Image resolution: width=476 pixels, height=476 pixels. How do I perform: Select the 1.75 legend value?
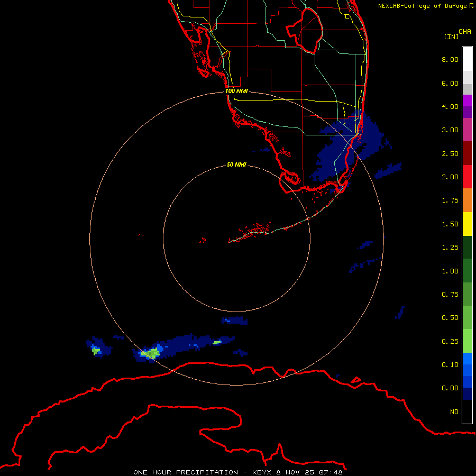click(x=450, y=200)
